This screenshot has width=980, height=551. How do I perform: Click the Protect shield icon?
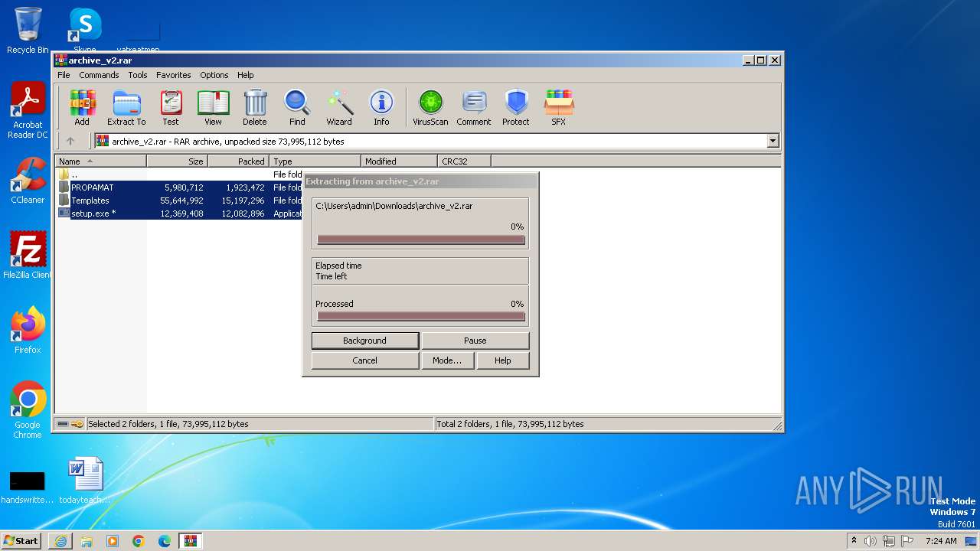tap(516, 107)
